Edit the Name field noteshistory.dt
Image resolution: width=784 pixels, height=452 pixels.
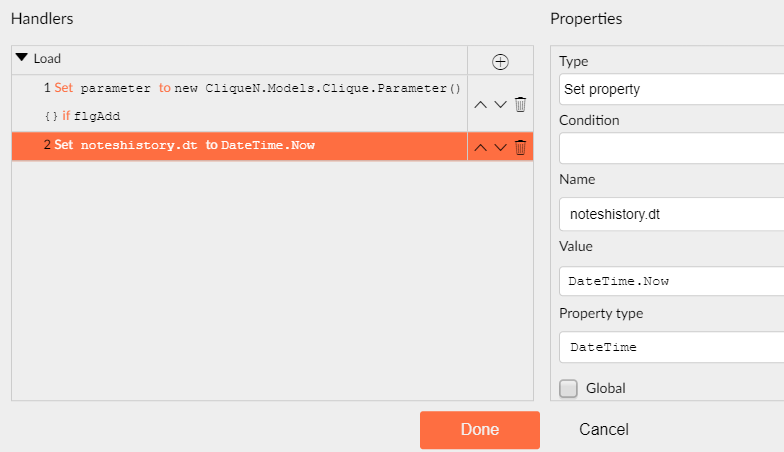pos(672,214)
